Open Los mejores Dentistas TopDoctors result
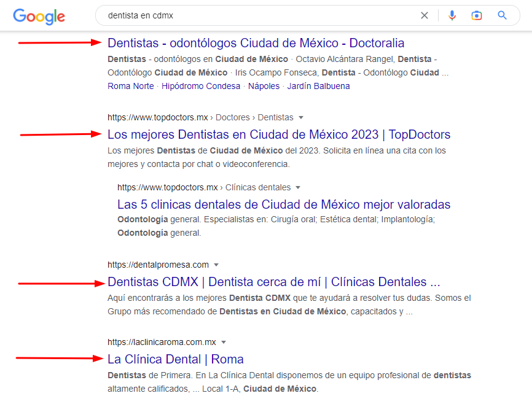 [x=279, y=134]
